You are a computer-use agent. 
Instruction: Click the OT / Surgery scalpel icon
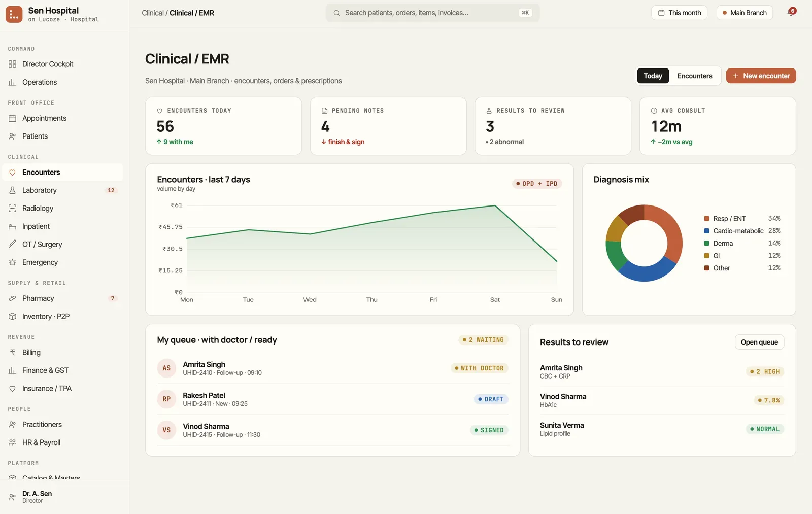coord(12,245)
